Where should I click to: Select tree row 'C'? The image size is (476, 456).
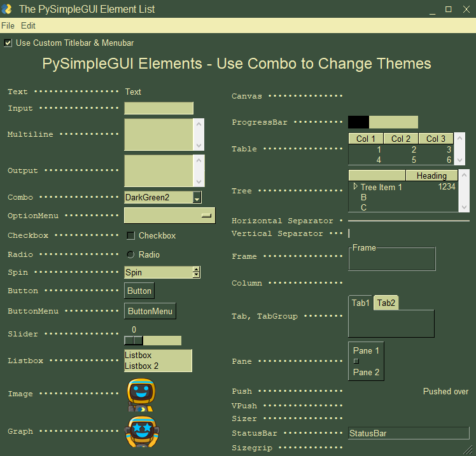coord(363,207)
